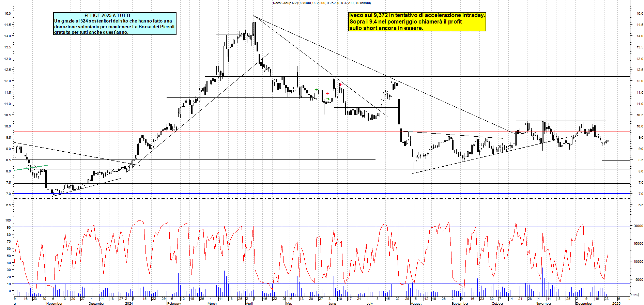Click the yellow Iveco commentary box
The image size is (644, 305).
pyautogui.click(x=417, y=21)
